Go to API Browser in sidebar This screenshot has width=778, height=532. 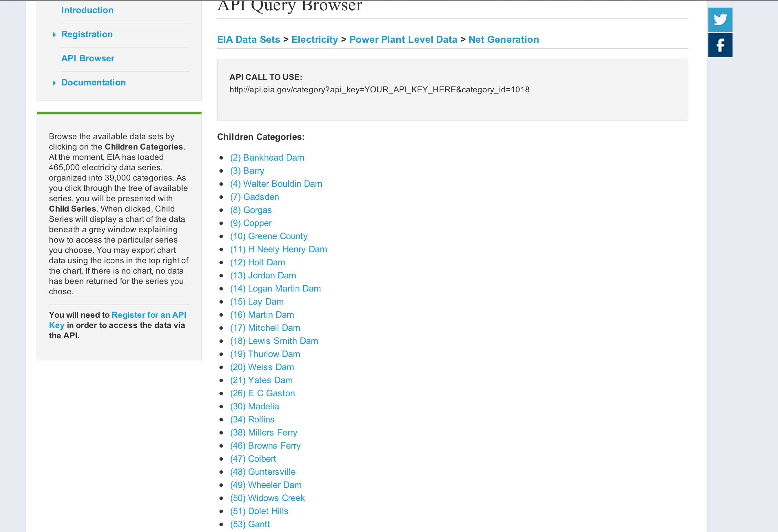click(x=88, y=58)
